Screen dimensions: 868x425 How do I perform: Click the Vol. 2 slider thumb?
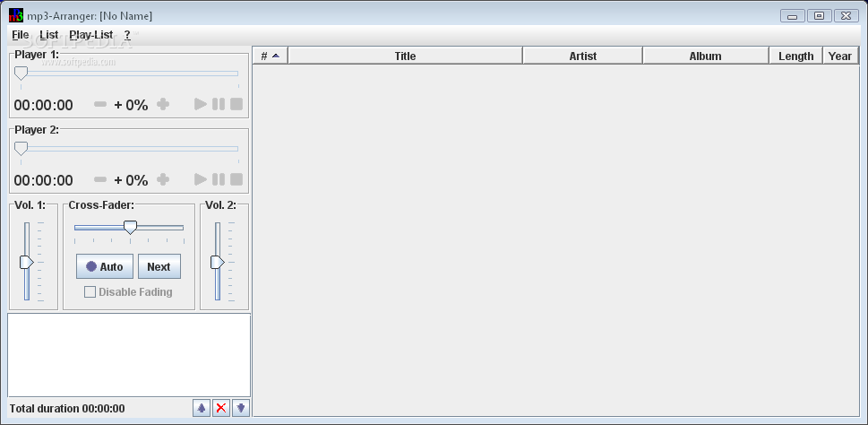click(x=217, y=262)
